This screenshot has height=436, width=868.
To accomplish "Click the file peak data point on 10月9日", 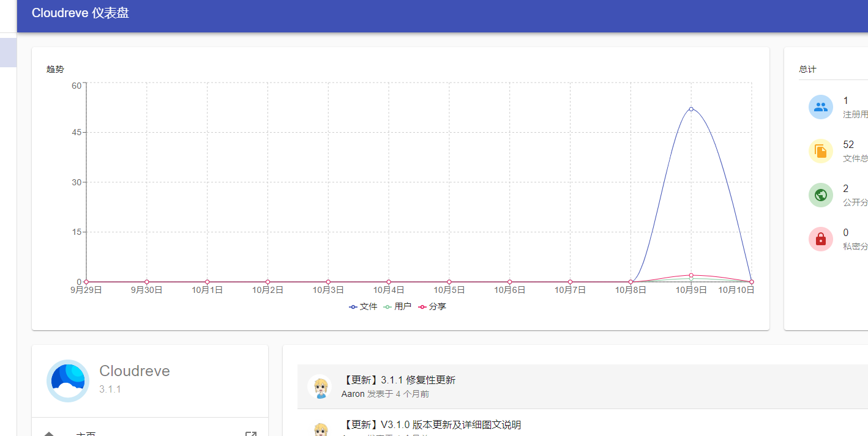I will pos(691,109).
